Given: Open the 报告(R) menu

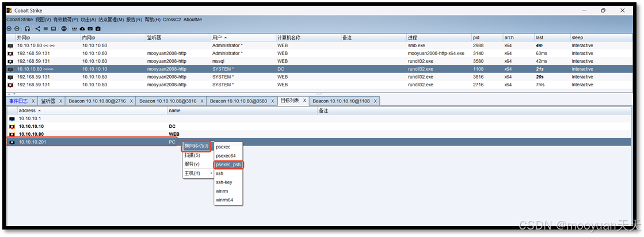Looking at the screenshot, I should (134, 20).
